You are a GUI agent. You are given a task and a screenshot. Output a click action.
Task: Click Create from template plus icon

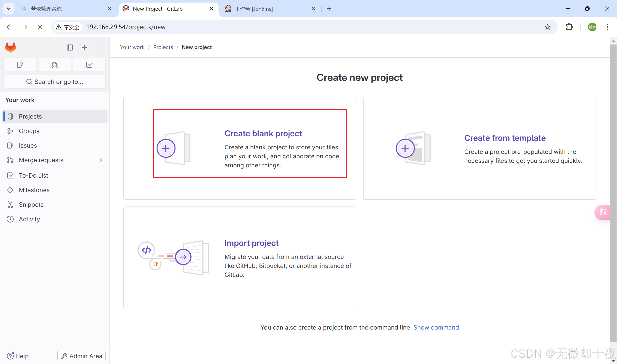click(405, 148)
